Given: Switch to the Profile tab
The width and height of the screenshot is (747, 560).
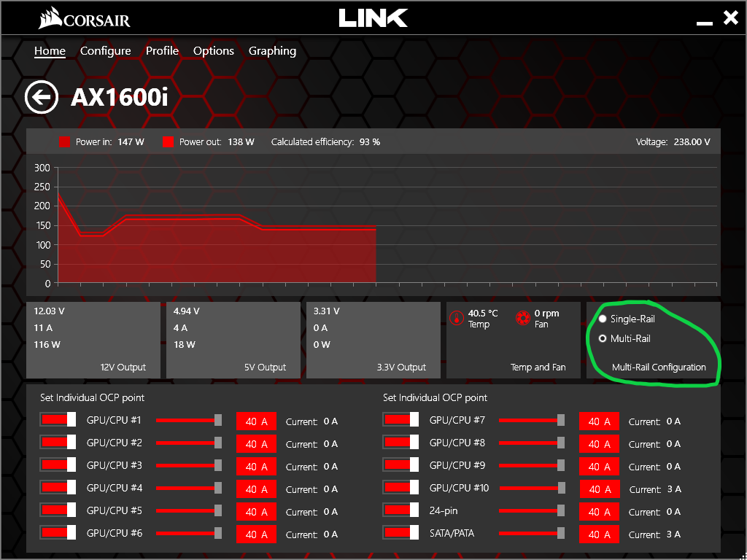Looking at the screenshot, I should click(x=162, y=51).
